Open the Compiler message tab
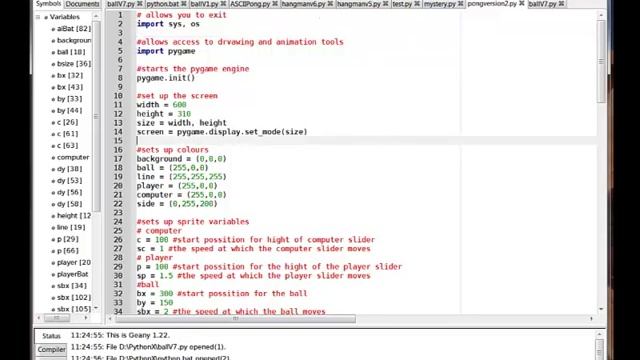 (x=51, y=349)
